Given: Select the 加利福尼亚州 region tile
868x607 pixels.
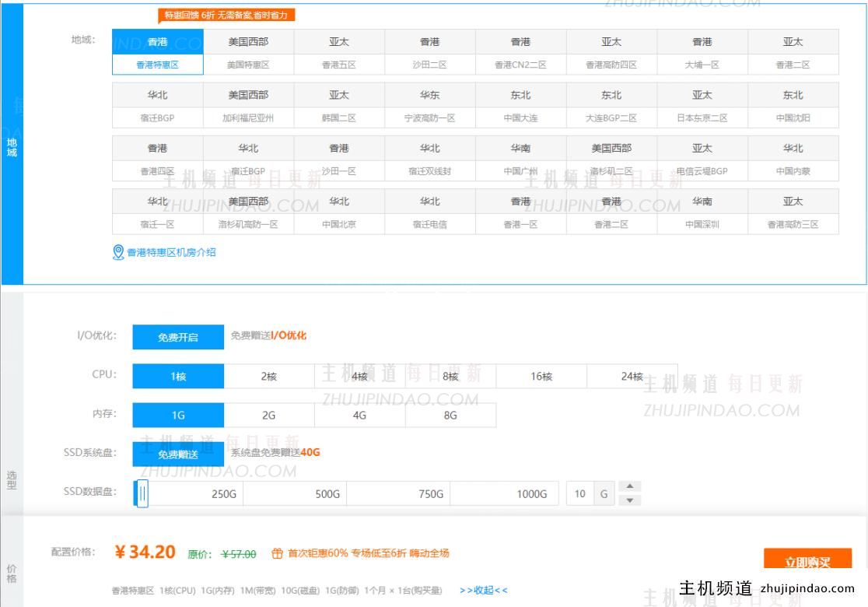Looking at the screenshot, I should point(249,105).
